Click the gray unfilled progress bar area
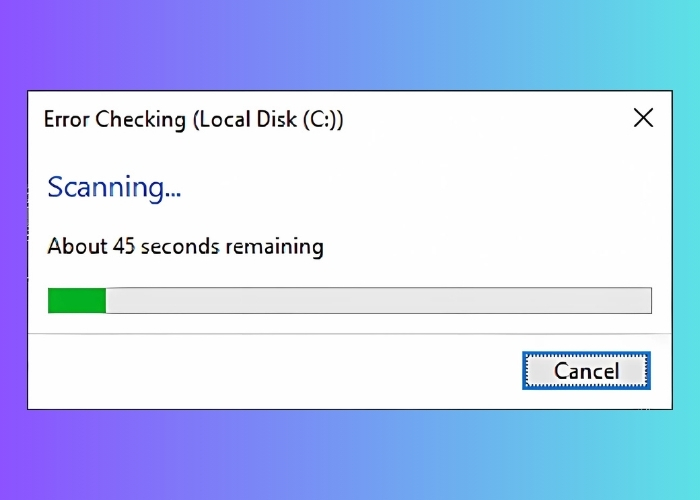The image size is (700, 500). pyautogui.click(x=380, y=300)
